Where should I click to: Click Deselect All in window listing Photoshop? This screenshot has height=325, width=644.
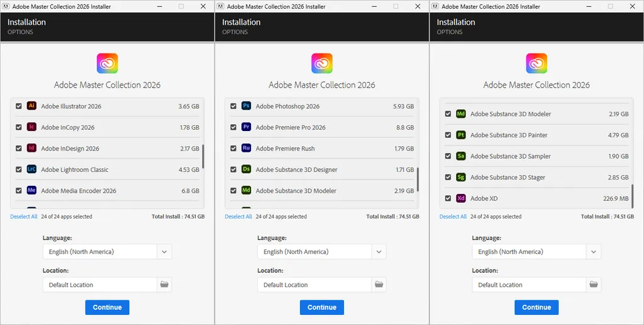(238, 217)
